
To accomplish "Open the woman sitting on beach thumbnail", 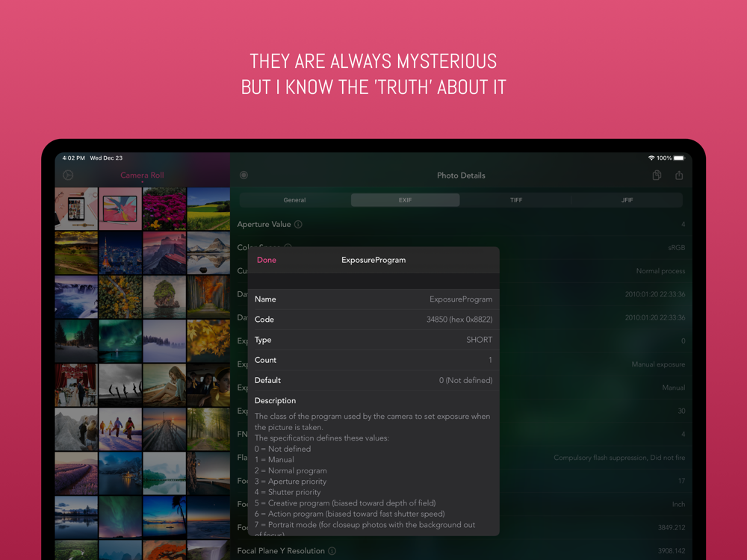I will [164, 385].
